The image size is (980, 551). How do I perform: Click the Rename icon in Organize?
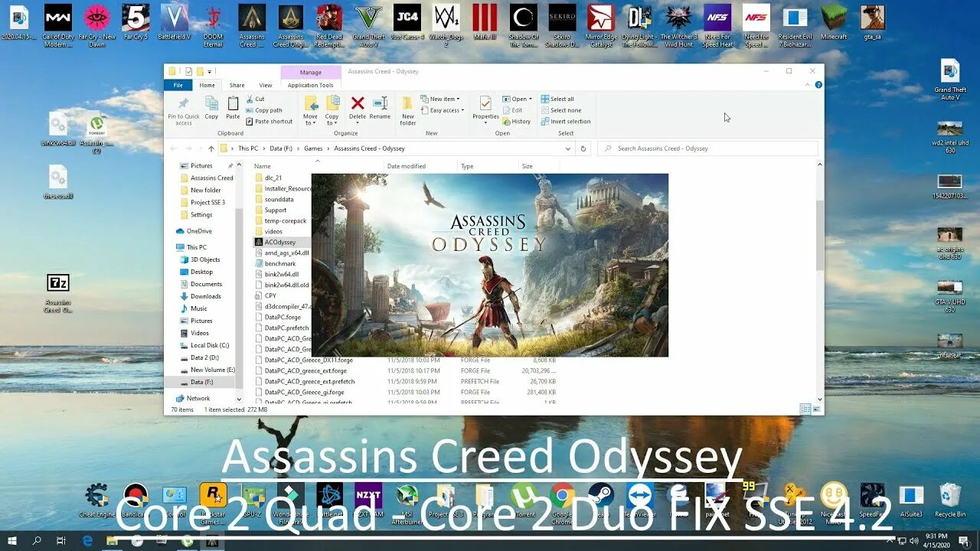point(380,103)
